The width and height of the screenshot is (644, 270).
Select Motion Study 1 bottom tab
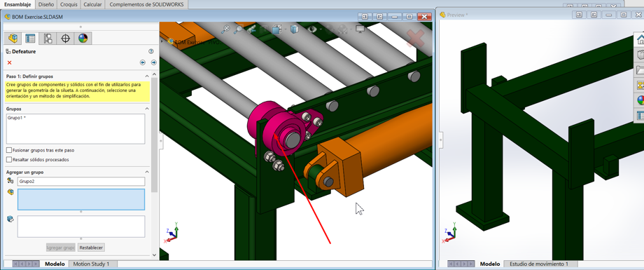[x=91, y=264]
